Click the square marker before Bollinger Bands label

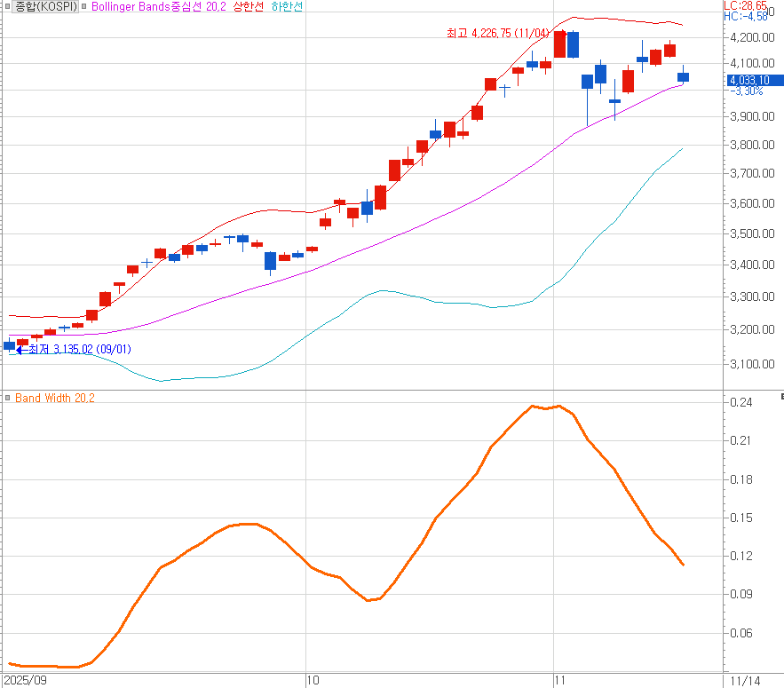[85, 6]
